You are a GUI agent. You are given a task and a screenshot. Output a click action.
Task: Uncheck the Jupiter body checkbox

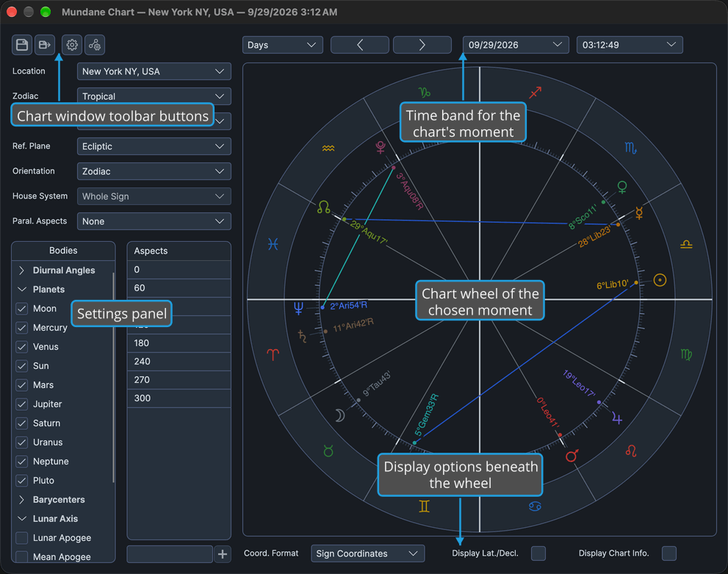click(x=22, y=404)
